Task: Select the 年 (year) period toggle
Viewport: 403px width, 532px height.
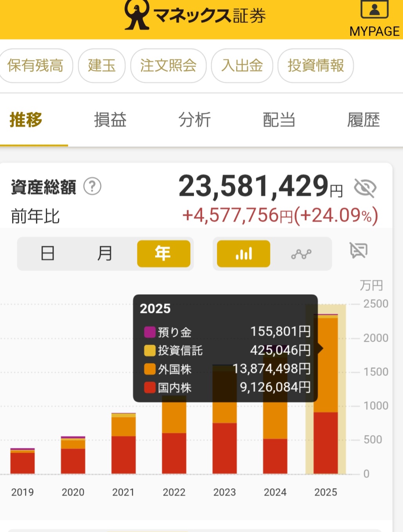Action: pyautogui.click(x=163, y=253)
